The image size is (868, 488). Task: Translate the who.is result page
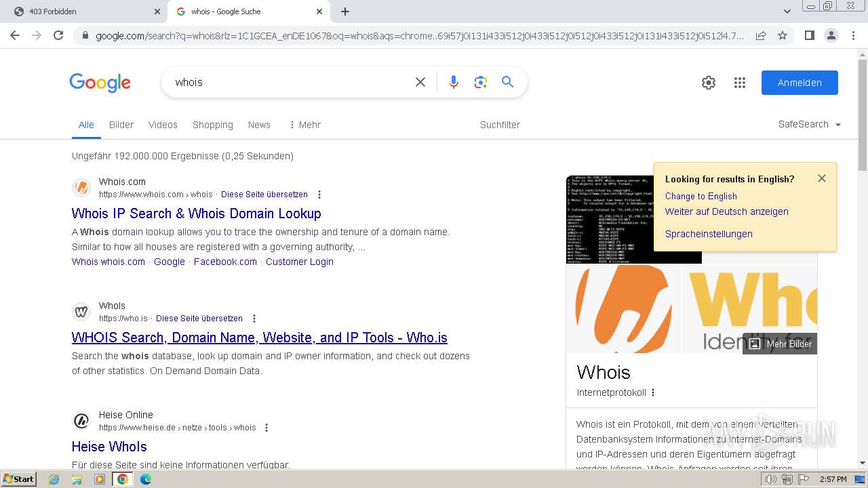(x=199, y=319)
